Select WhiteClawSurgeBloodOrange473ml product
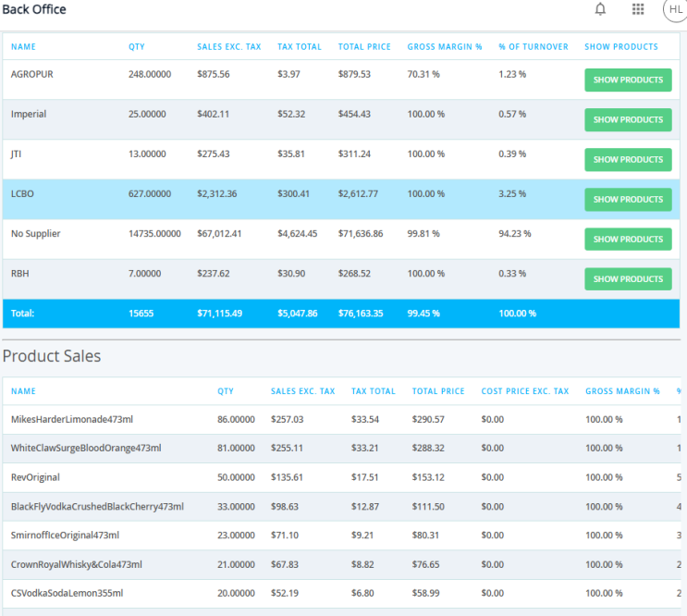The image size is (687, 616). (x=86, y=448)
